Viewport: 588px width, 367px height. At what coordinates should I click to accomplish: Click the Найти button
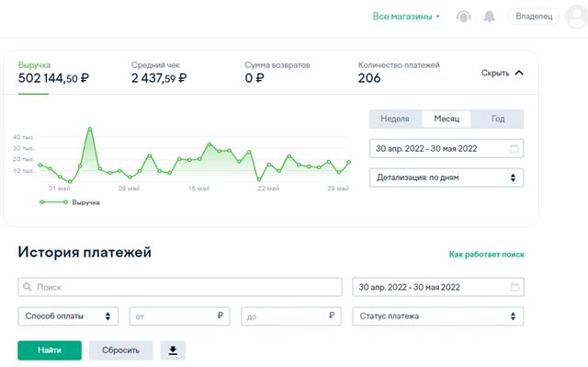50,350
